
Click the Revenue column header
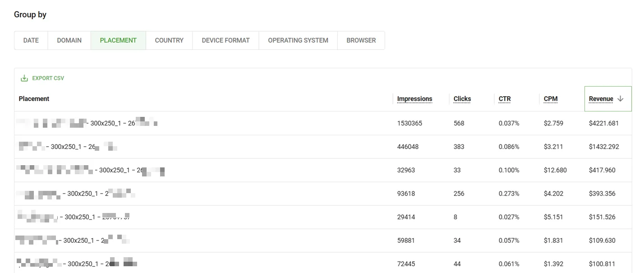[x=601, y=98]
